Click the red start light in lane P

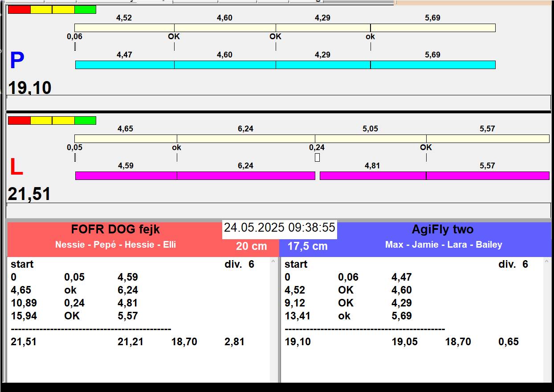tap(19, 9)
